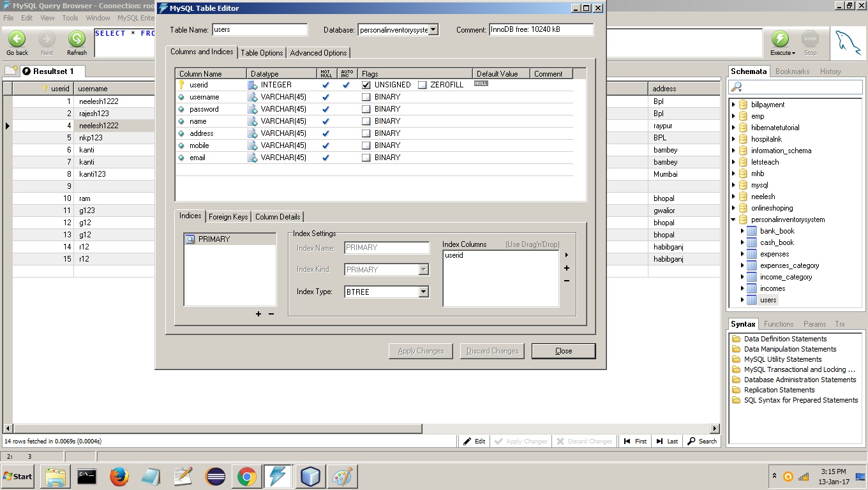Expand the hibernatetutorial schema
This screenshot has width=868, height=490.
click(733, 128)
